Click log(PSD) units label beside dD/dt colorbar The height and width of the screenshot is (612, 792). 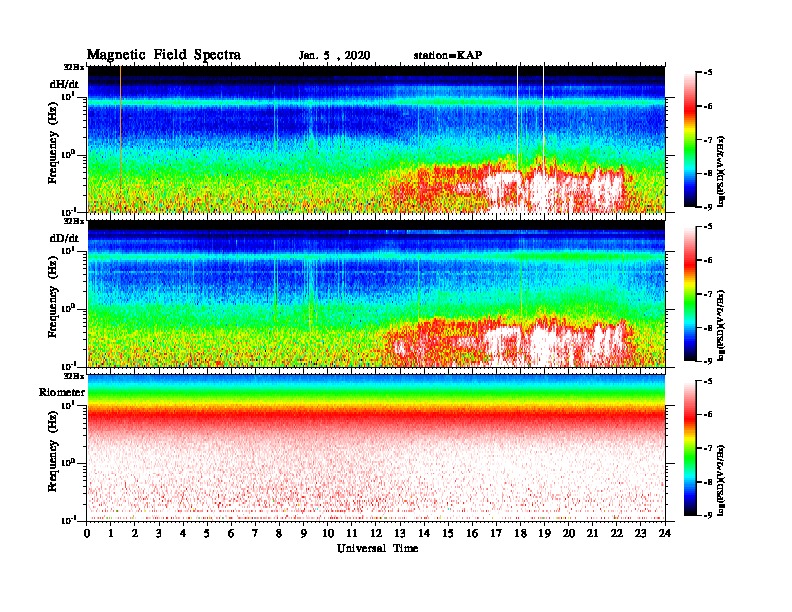[721, 325]
